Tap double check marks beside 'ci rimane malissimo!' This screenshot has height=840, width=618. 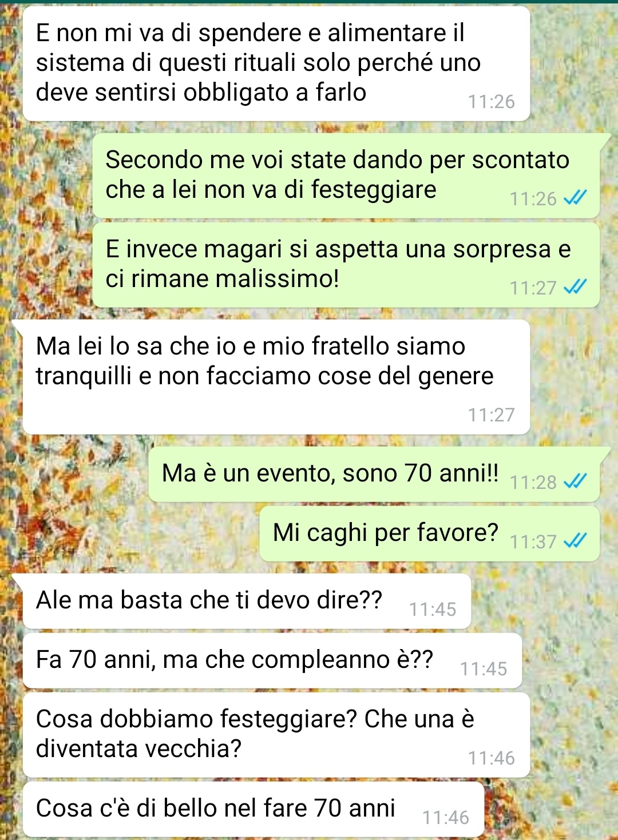[x=575, y=287]
